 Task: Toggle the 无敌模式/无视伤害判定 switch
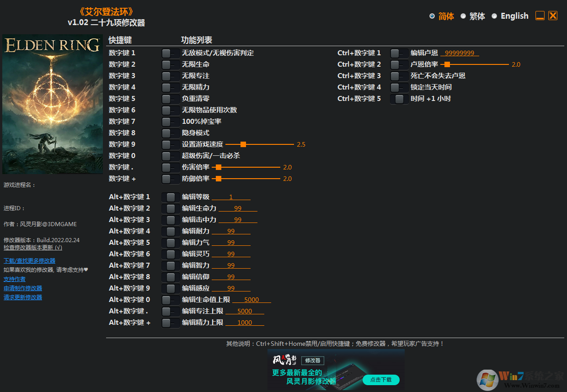pyautogui.click(x=170, y=53)
